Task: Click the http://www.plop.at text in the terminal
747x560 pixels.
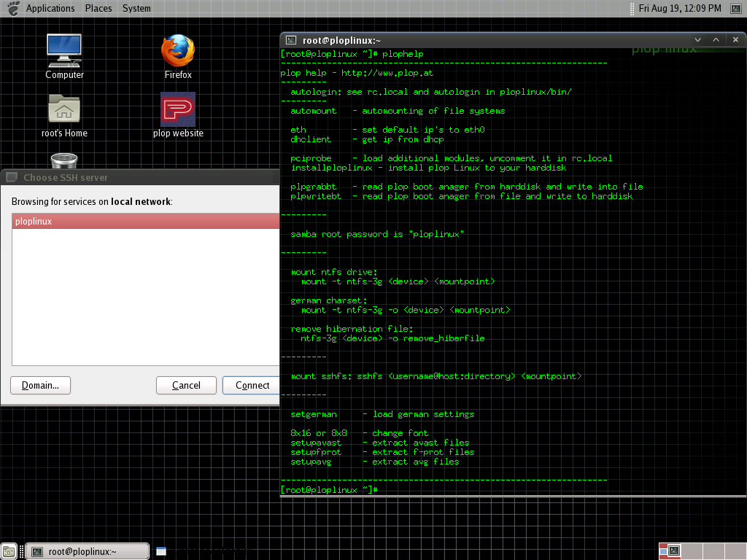Action: [387, 74]
